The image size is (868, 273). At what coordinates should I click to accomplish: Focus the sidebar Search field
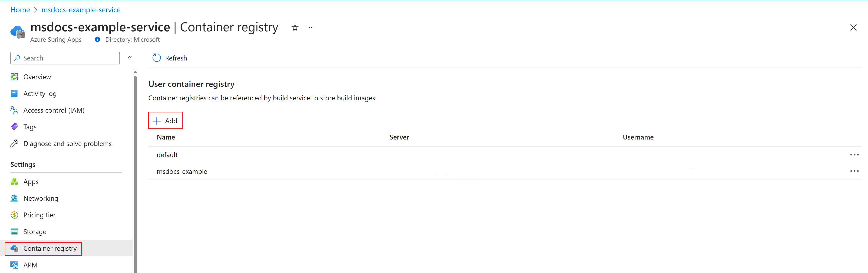[65, 58]
